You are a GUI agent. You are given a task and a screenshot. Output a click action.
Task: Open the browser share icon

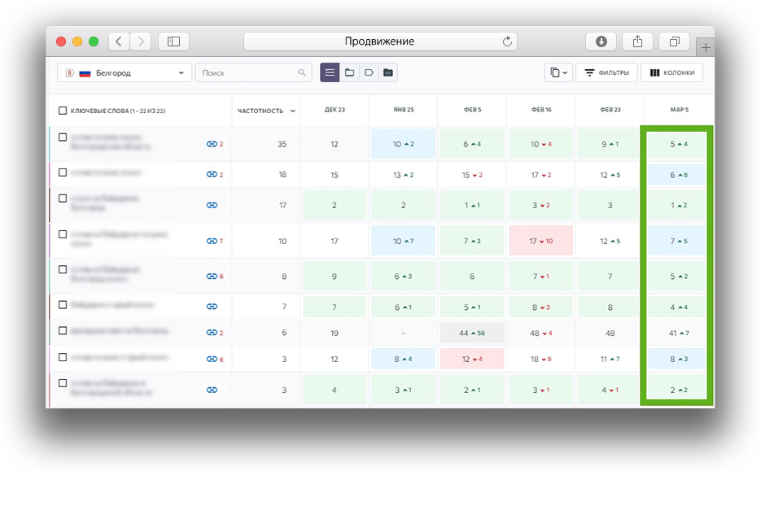[638, 41]
